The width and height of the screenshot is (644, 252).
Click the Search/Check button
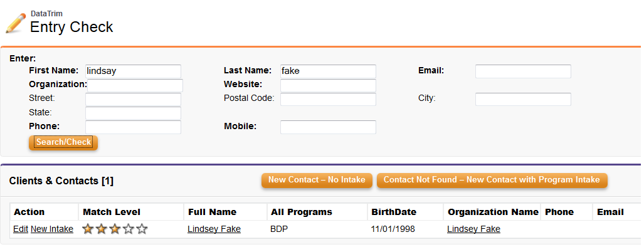click(63, 142)
